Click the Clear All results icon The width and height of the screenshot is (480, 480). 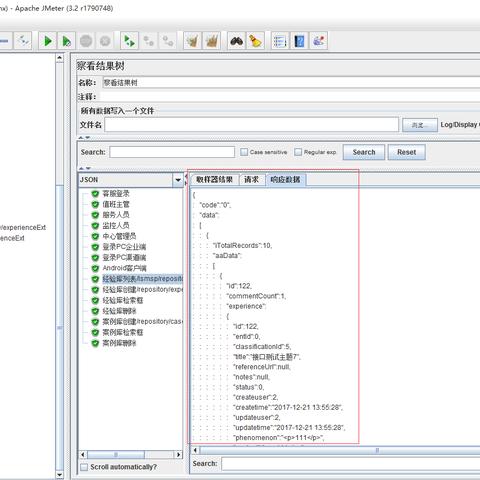coord(212,41)
